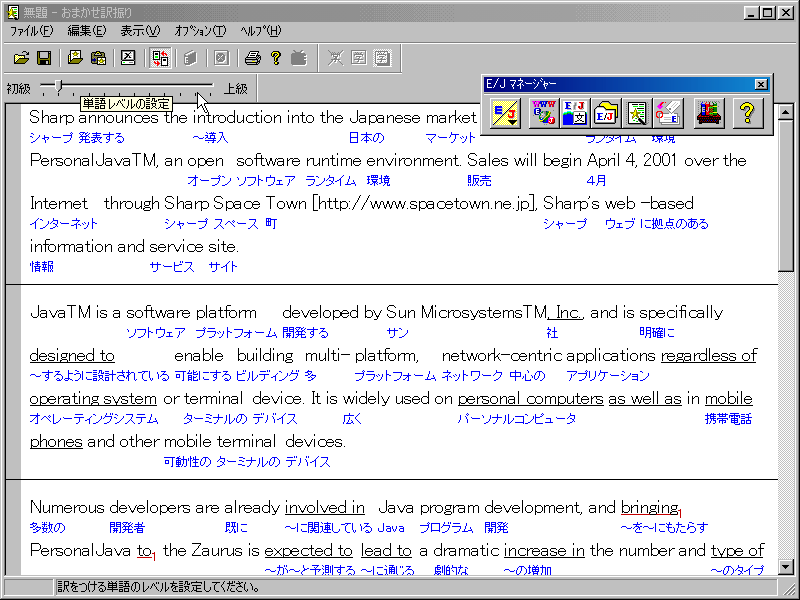The height and width of the screenshot is (600, 800).
Task: Click the starred folder import icon
Action: 75,58
